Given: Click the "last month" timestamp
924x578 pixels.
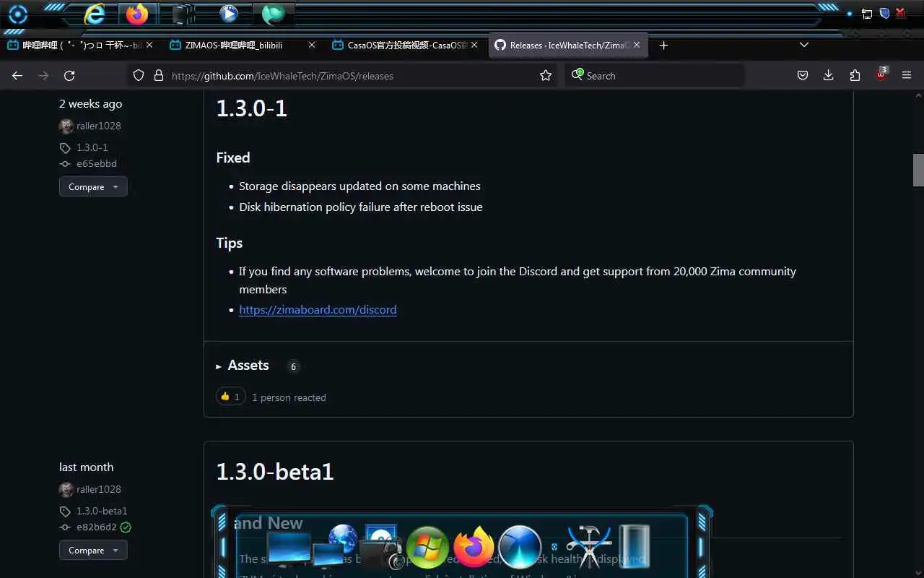Looking at the screenshot, I should coord(86,467).
